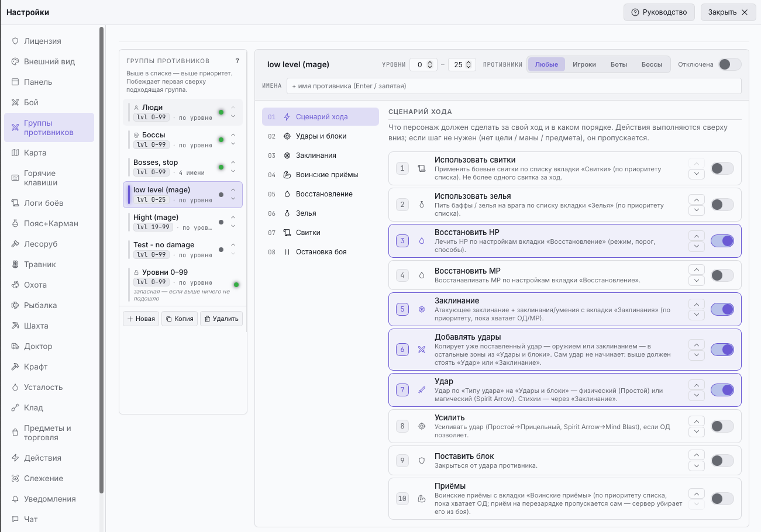Viewport: 761px width, 532px height.
Task: Click the settings sidebar scrollbar
Action: click(102, 260)
